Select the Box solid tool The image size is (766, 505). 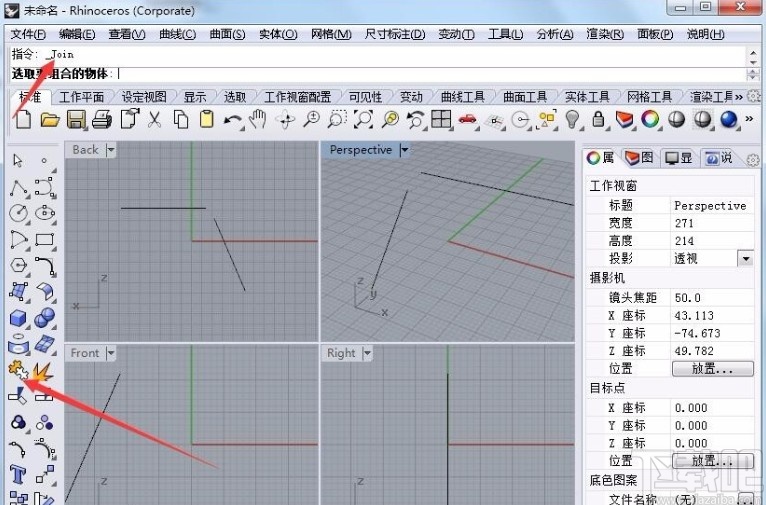point(18,318)
